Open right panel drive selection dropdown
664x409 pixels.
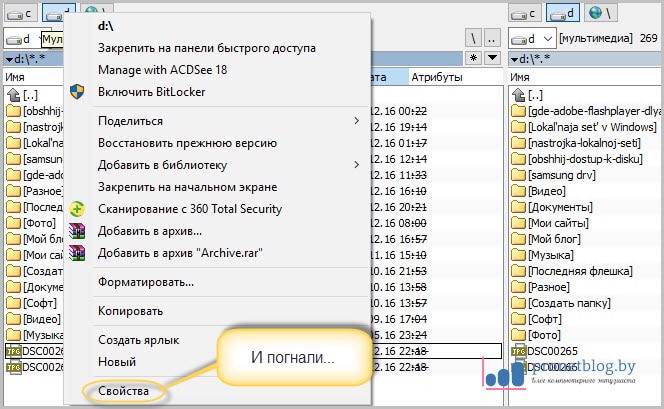point(546,38)
